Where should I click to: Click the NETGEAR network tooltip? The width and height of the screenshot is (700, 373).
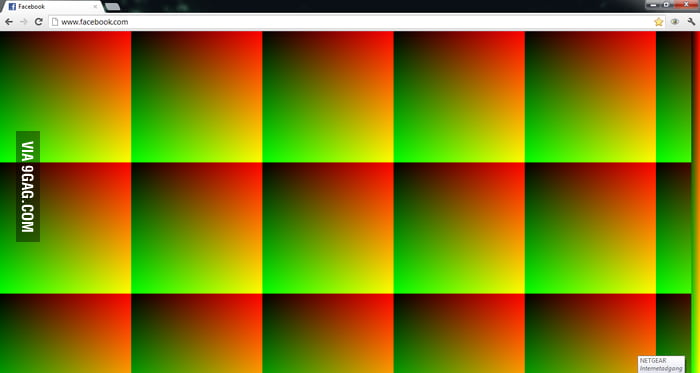click(661, 364)
